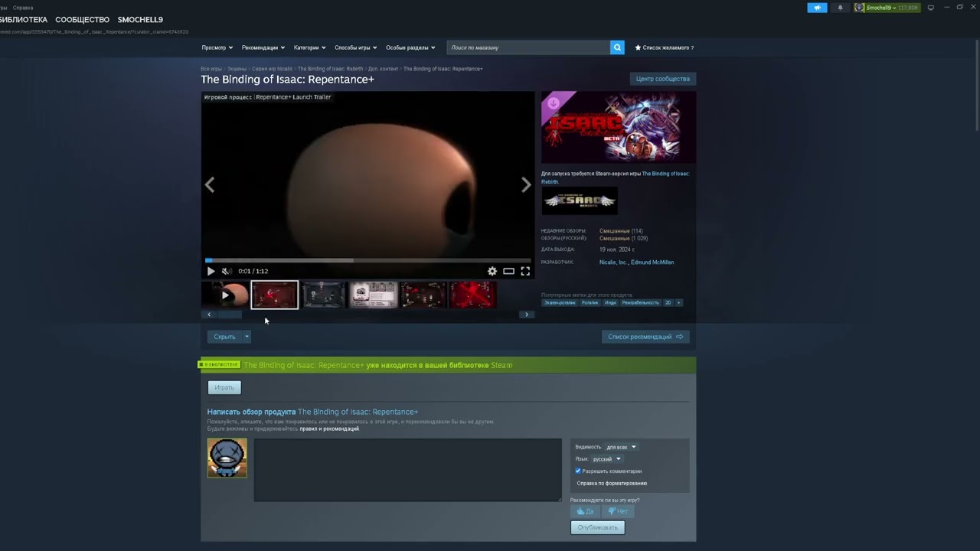Focus the 'Поиск по магазину' search field
This screenshot has width=980, height=551.
(x=528, y=47)
